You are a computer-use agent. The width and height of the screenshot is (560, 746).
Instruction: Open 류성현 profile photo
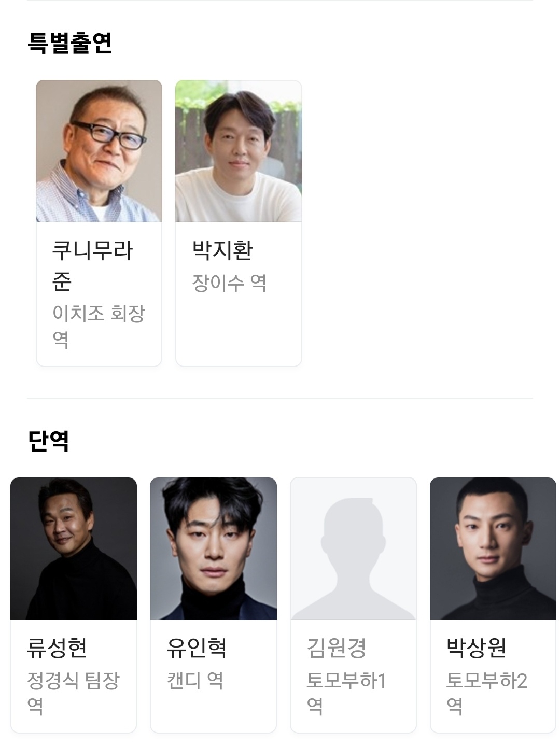pos(74,548)
